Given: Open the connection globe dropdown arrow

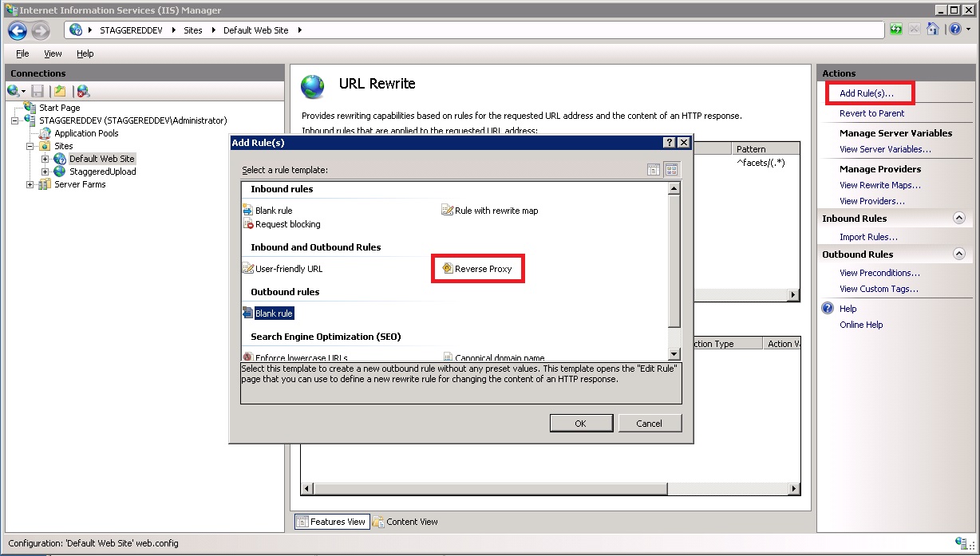Looking at the screenshot, I should 23,92.
